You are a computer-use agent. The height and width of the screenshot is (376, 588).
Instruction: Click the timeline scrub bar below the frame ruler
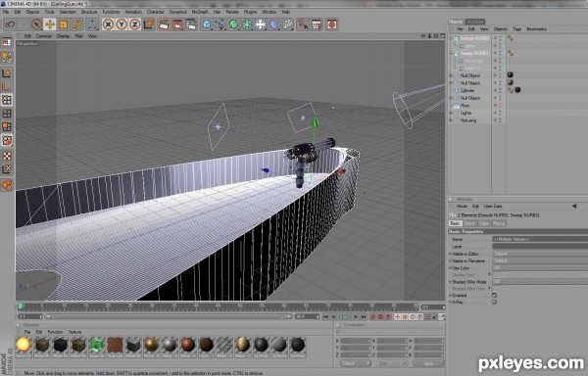pos(168,317)
